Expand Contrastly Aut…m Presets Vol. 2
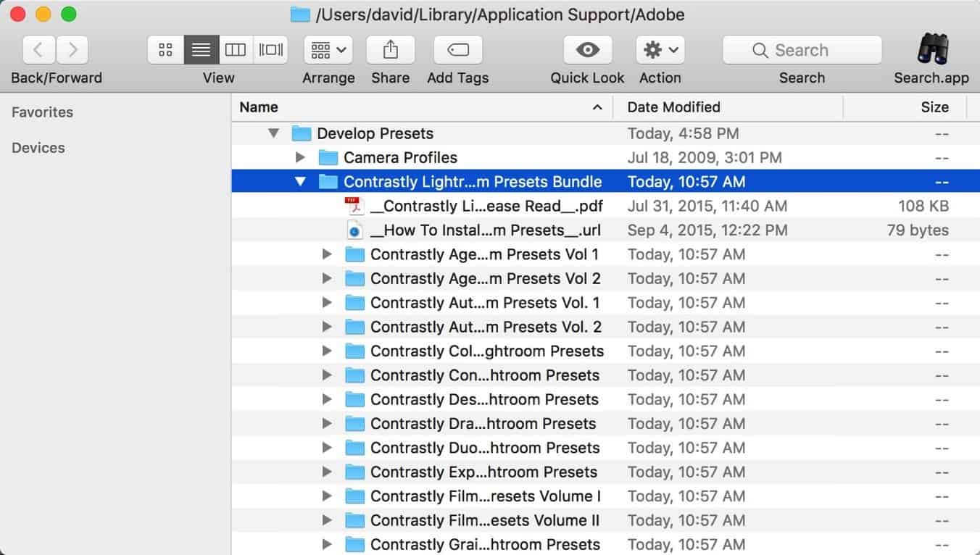 [x=327, y=327]
